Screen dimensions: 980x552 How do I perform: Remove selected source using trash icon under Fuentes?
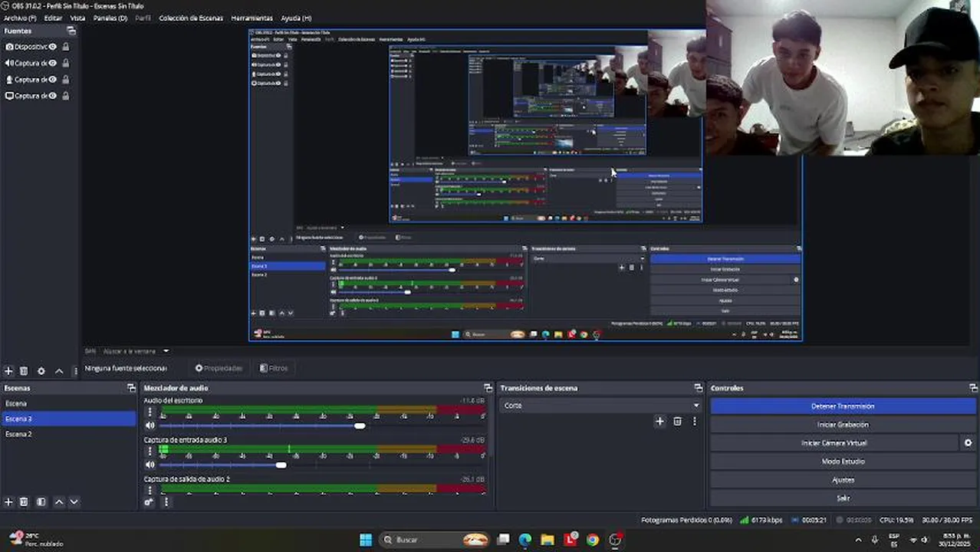(x=24, y=371)
